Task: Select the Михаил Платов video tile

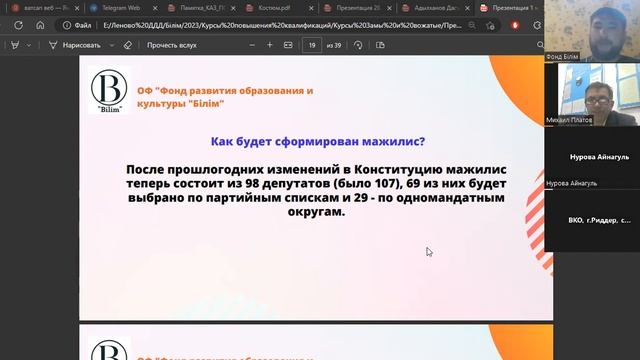Action: (592, 94)
